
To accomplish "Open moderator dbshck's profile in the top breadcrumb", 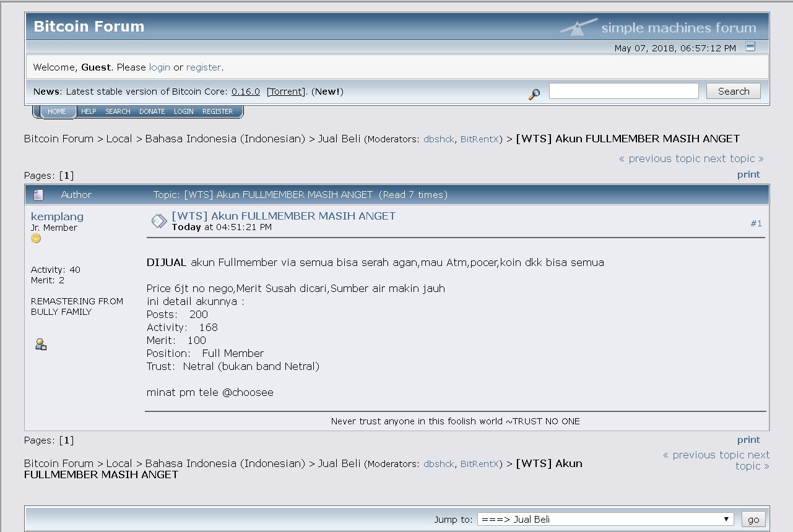I will point(439,139).
